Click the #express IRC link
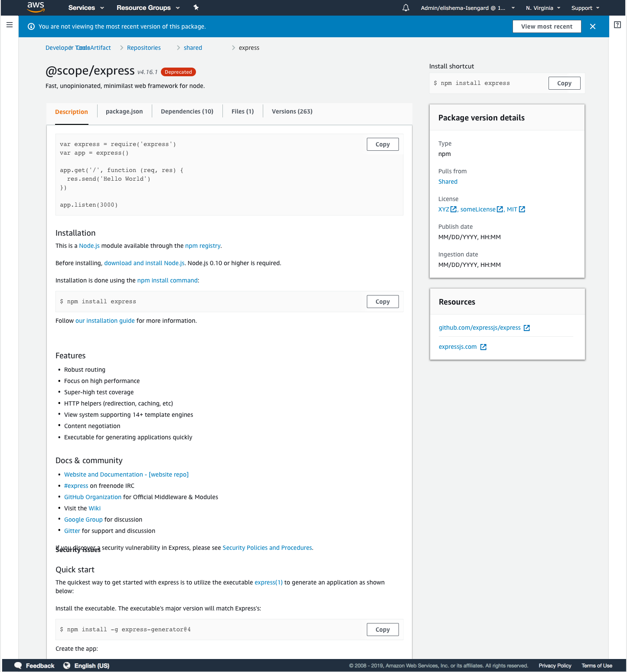This screenshot has height=672, width=627. point(76,486)
